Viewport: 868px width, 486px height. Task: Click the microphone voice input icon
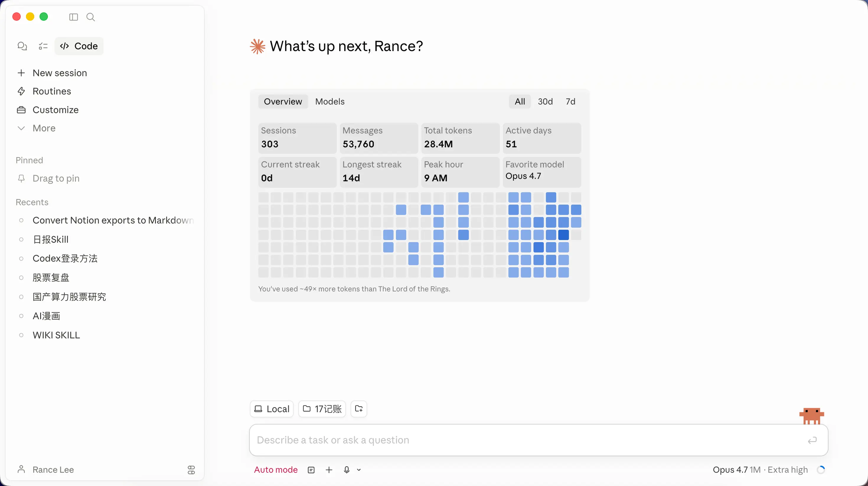[x=346, y=469]
